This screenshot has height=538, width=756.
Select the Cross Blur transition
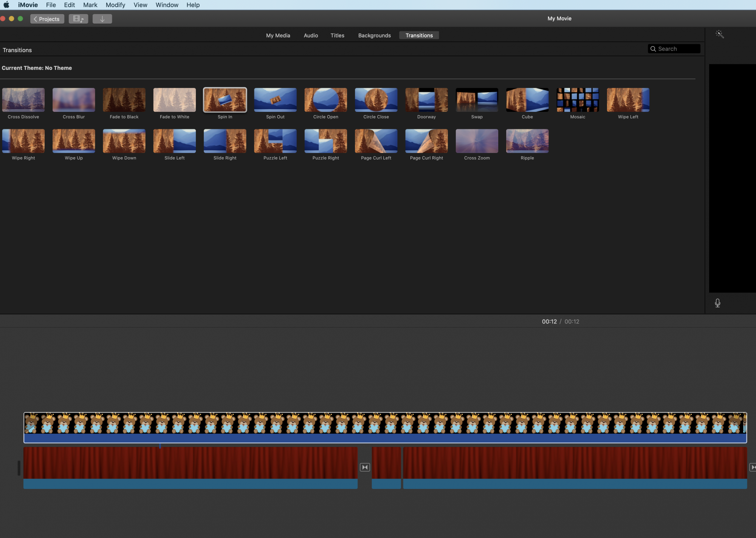pos(74,100)
